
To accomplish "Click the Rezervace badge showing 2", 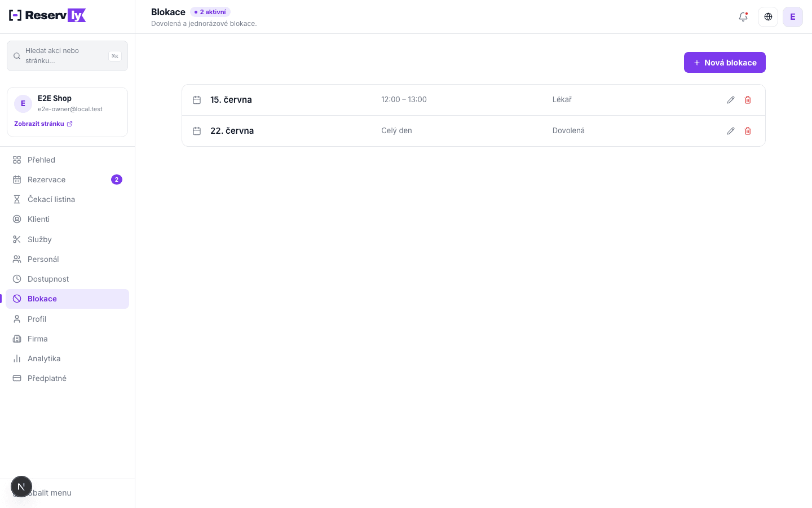I will [x=117, y=179].
